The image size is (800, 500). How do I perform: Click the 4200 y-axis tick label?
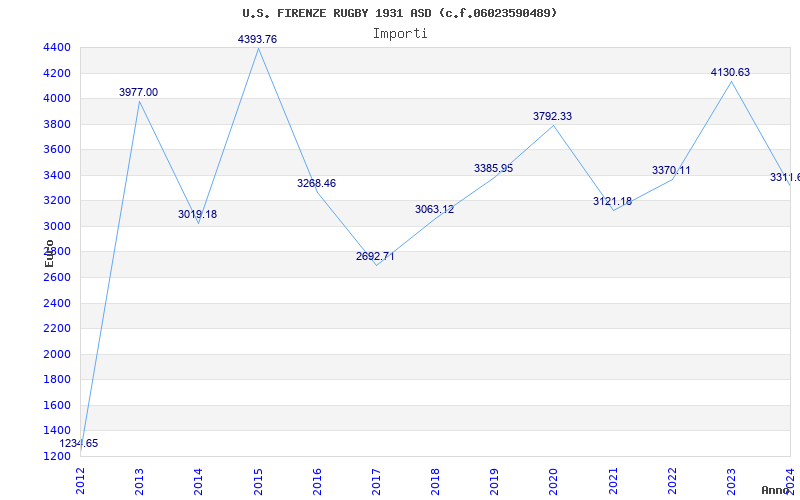point(57,73)
